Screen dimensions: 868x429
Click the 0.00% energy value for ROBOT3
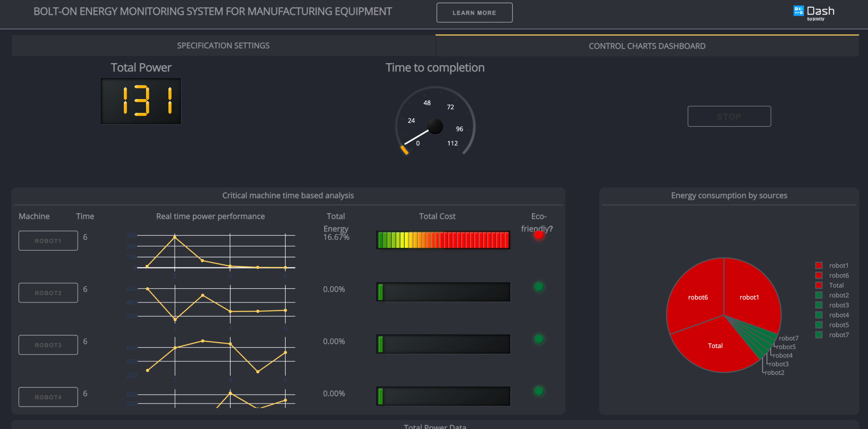click(334, 342)
